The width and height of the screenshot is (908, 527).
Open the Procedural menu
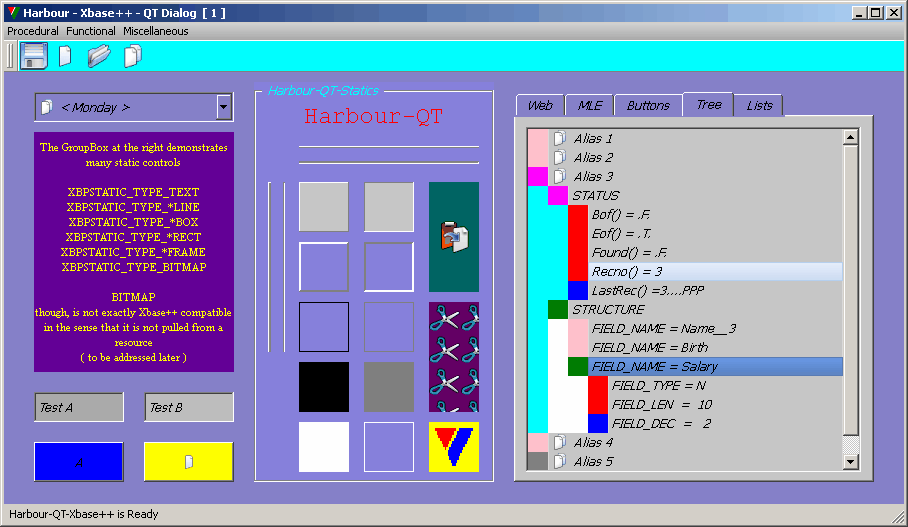[32, 31]
